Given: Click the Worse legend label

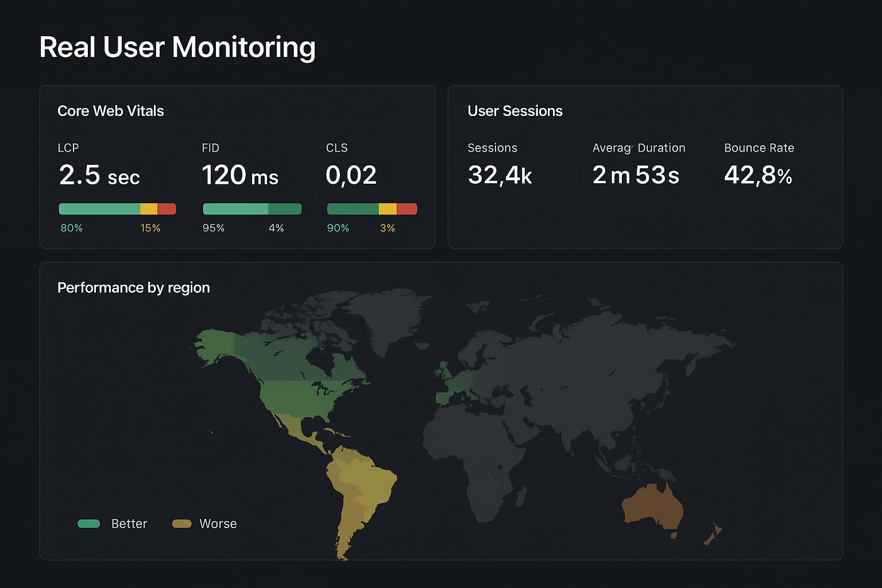Looking at the screenshot, I should point(218,524).
